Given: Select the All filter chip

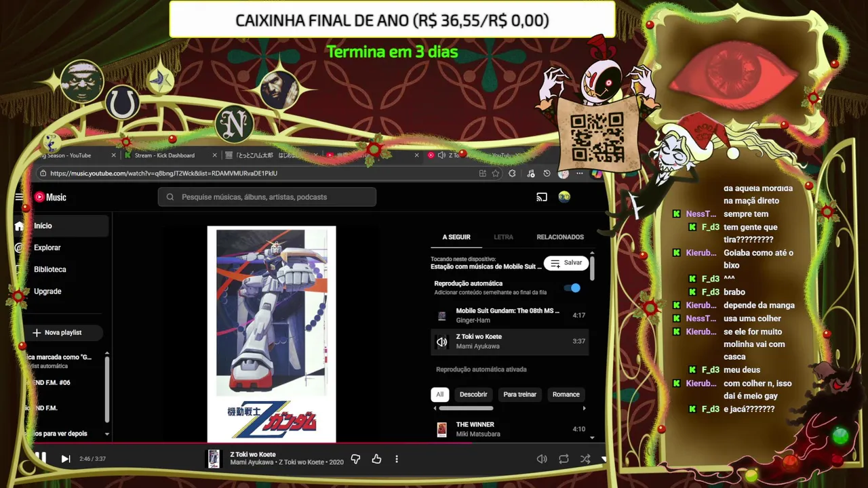Looking at the screenshot, I should click(x=439, y=394).
